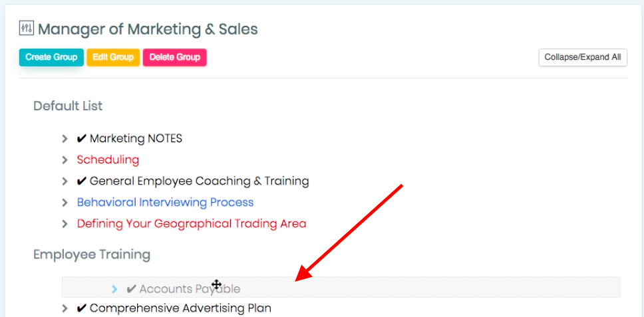
Task: Toggle Collapse/Expand All
Action: [x=583, y=57]
